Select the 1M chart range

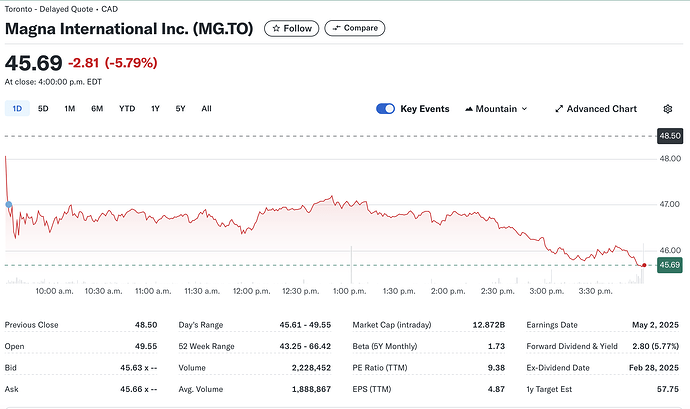click(70, 108)
